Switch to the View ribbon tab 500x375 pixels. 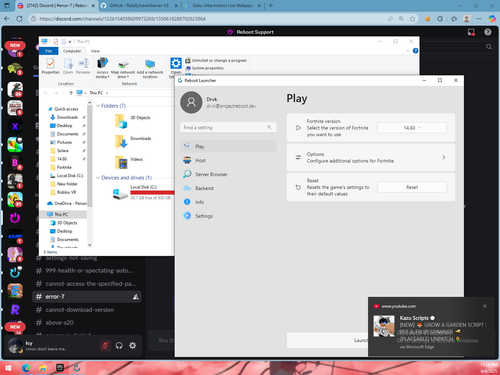tap(95, 51)
